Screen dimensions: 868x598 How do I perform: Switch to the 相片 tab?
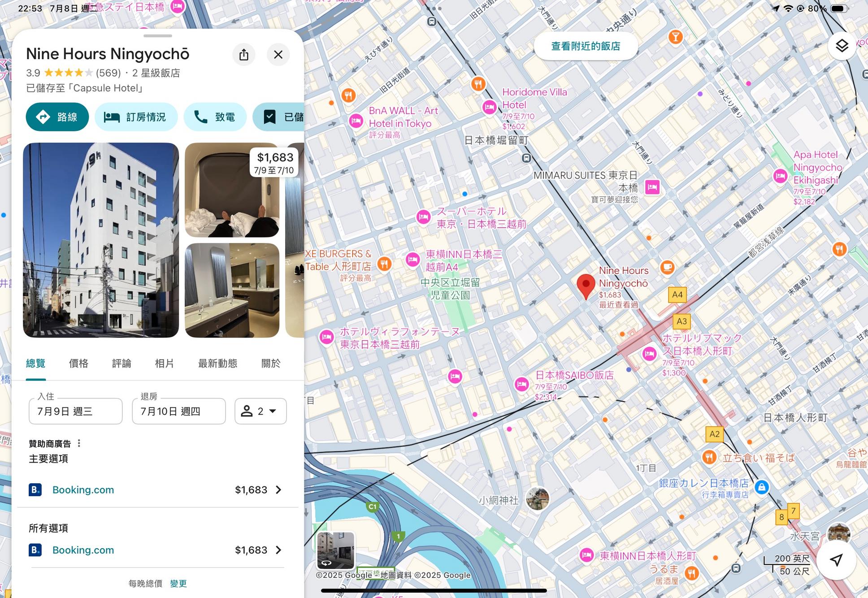point(164,363)
